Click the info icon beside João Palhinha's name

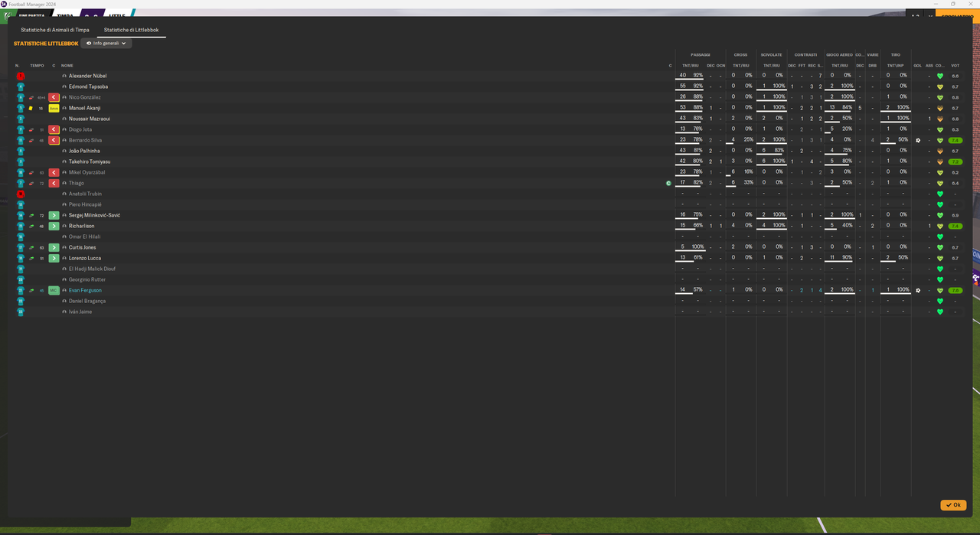tap(64, 151)
